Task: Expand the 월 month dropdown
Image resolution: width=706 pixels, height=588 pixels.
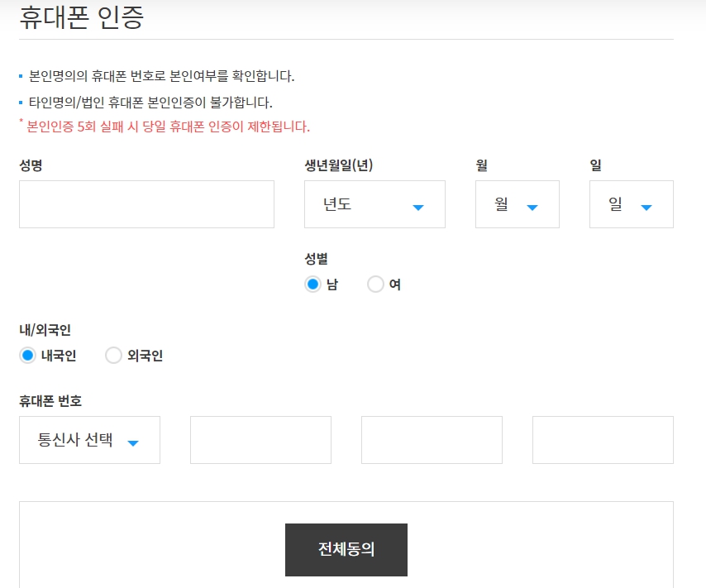Action: pos(517,204)
